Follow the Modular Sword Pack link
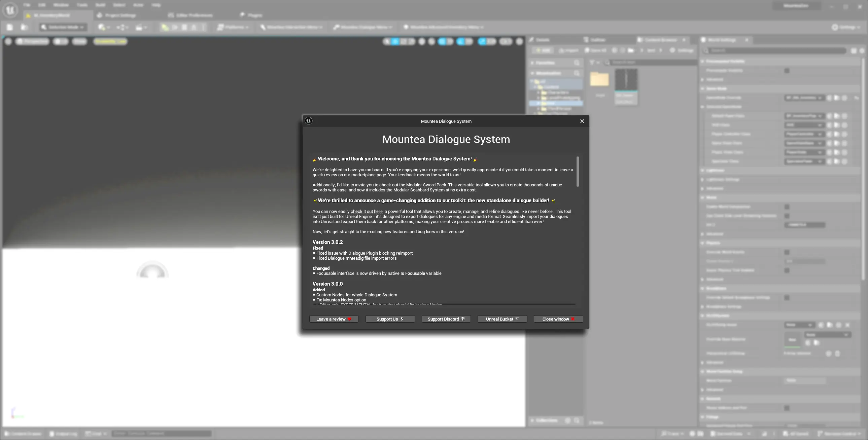The width and height of the screenshot is (868, 440). [426, 185]
